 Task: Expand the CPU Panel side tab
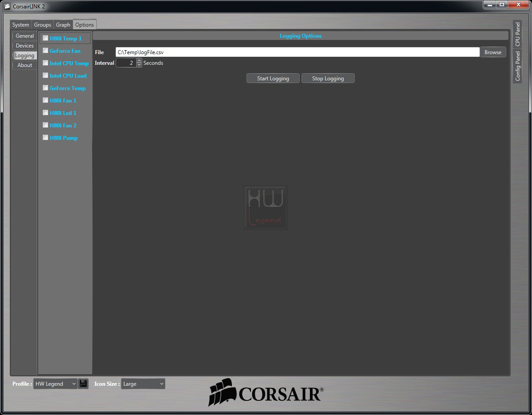[x=517, y=34]
